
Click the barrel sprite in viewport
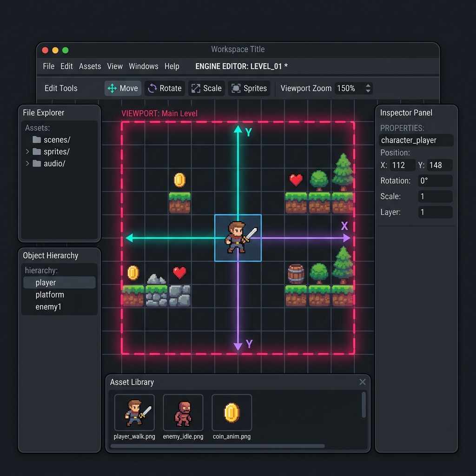(x=296, y=274)
